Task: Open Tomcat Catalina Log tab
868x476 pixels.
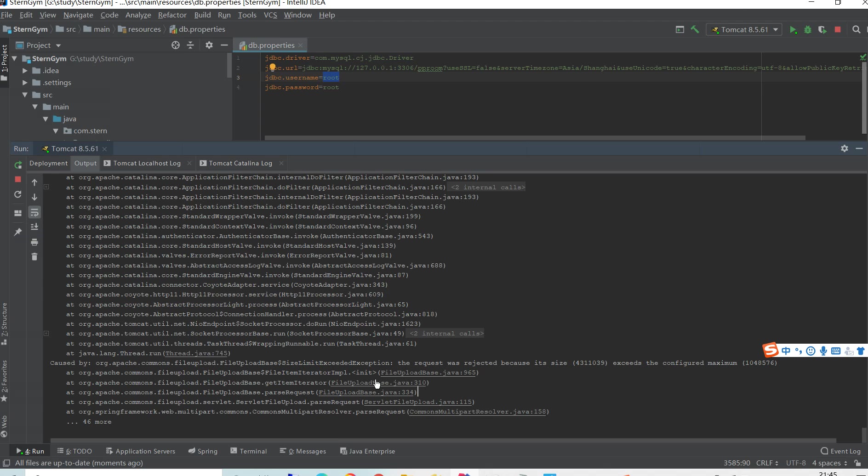Action: 240,163
